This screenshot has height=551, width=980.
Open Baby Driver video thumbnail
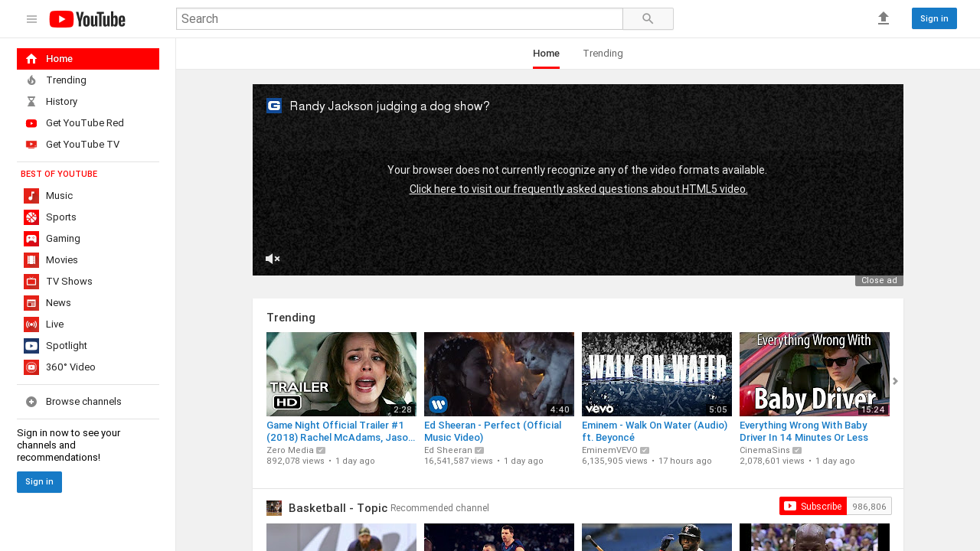(815, 374)
